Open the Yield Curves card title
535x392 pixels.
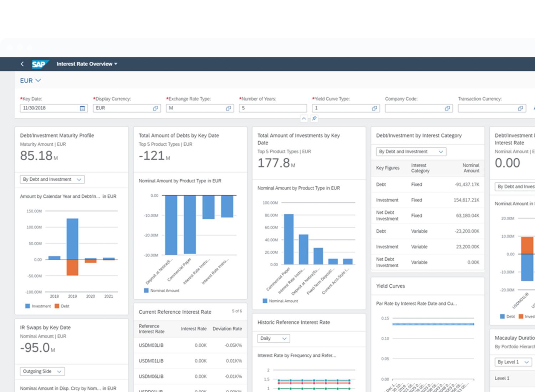390,286
